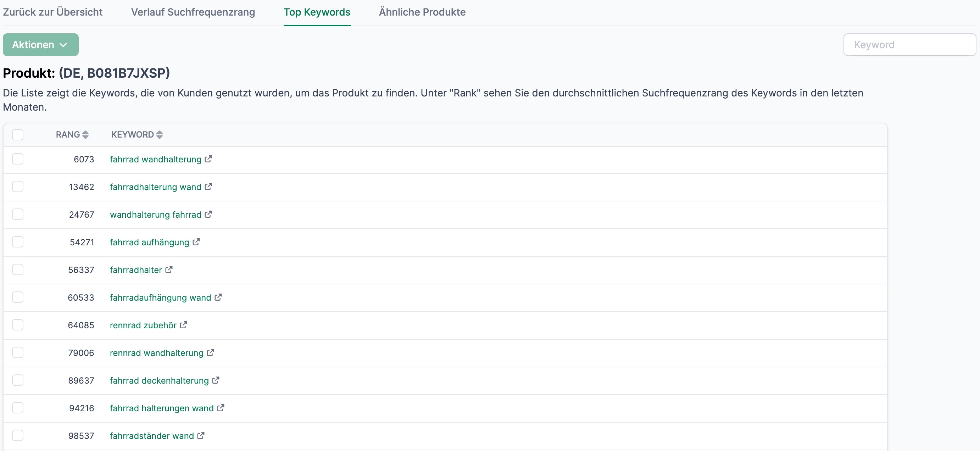This screenshot has width=980, height=451.
Task: Select checkbox for the 64085 rennrad zubehör row
Action: coord(17,325)
